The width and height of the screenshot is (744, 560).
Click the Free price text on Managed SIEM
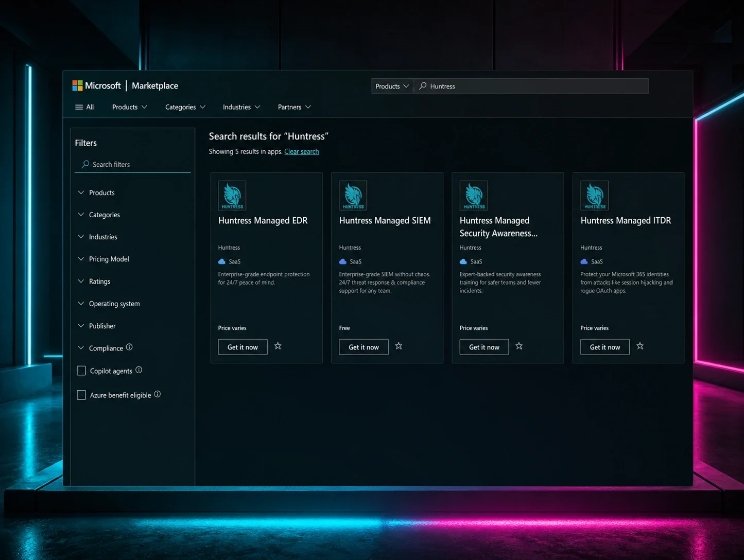(344, 328)
